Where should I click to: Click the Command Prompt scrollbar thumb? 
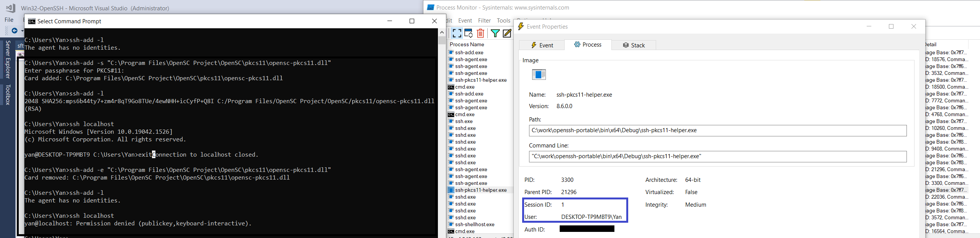(442, 40)
